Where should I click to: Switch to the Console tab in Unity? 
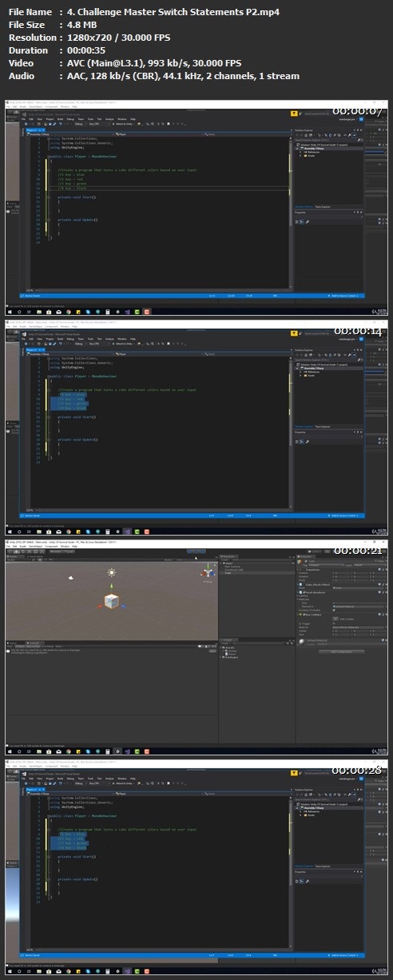point(34,643)
